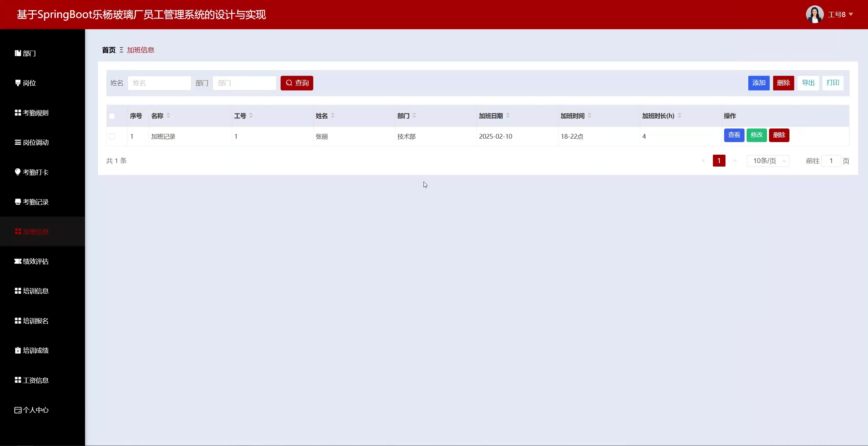Screen dimensions: 868x446
Task: Sort by 加班时长(h) column arrows
Action: pos(679,116)
